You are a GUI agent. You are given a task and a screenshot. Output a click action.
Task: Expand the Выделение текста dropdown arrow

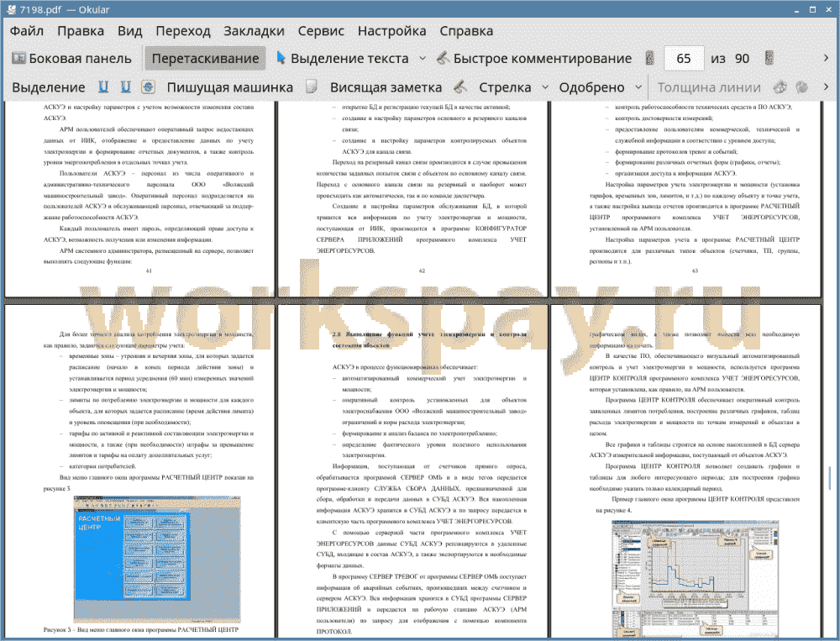(423, 59)
